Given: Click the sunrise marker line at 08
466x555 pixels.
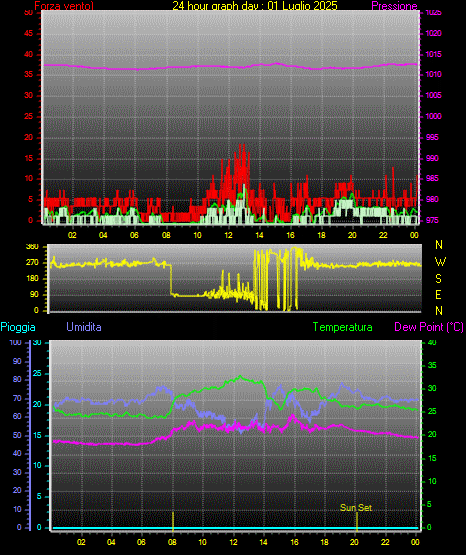Looking at the screenshot, I should point(173,521).
